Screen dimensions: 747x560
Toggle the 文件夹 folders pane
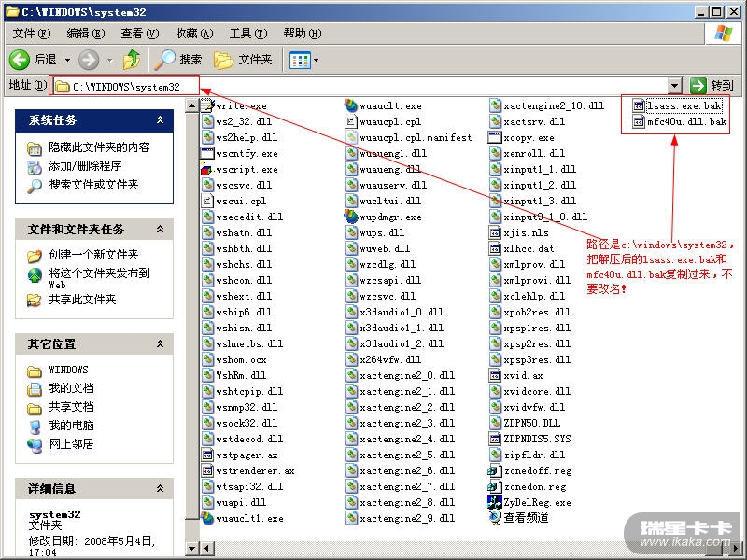coord(243,60)
